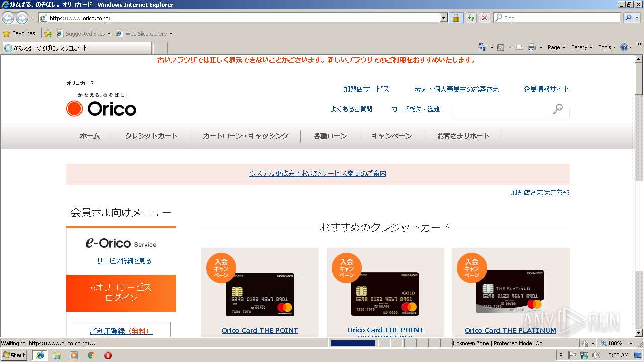Open カード紛失・盗難 link

[x=415, y=109]
